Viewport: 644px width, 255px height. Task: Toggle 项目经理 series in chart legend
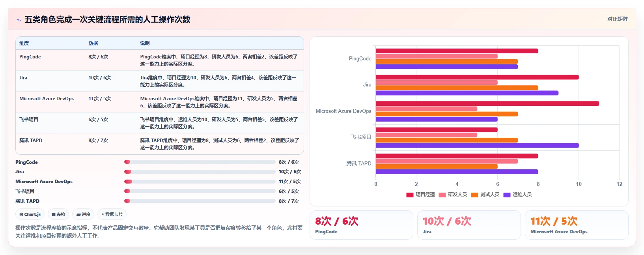tap(420, 195)
